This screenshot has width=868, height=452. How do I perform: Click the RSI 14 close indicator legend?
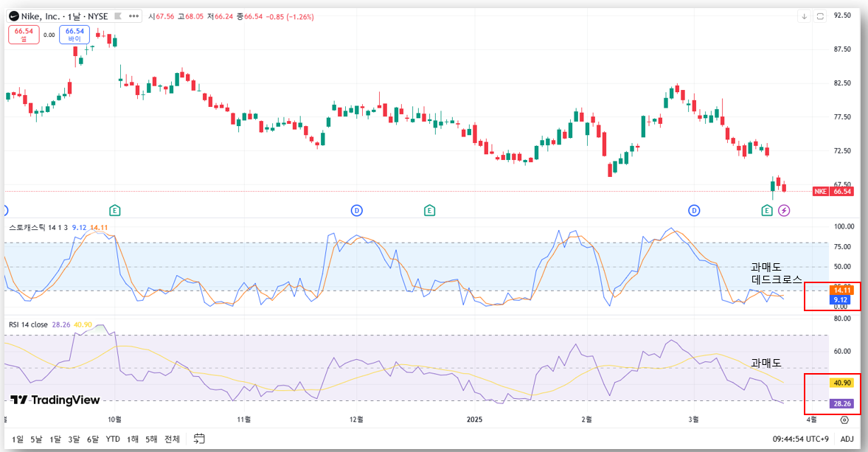(x=28, y=324)
